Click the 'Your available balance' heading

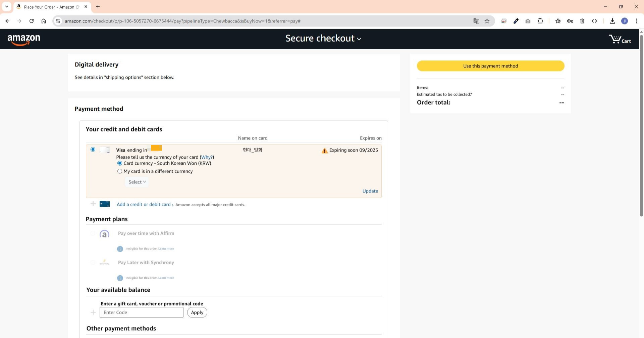pyautogui.click(x=118, y=290)
